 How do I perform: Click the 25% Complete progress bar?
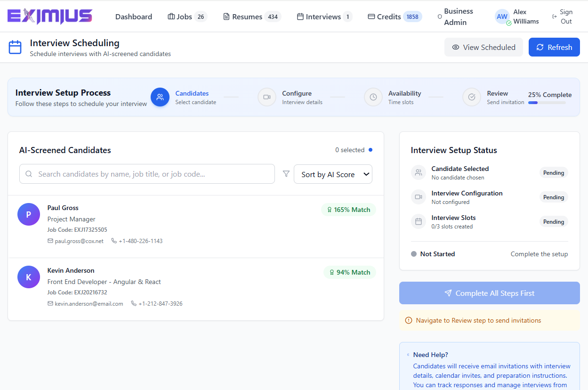(x=547, y=102)
